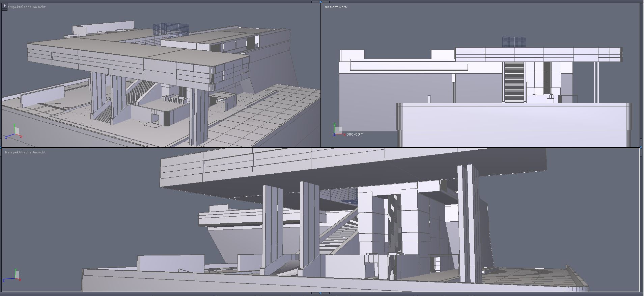644x296 pixels.
Task: Click the blue down-arrow handle at the bottom edge
Action: click(x=320, y=293)
